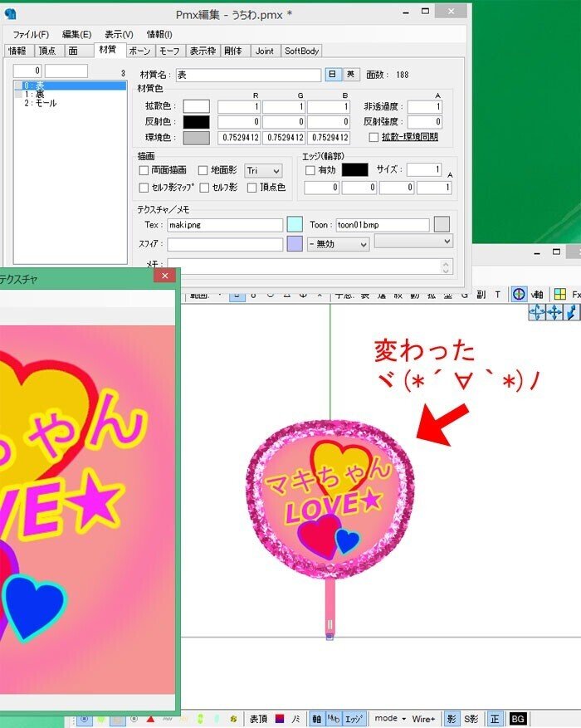Enable the セルフ影 checkbox
The image size is (581, 728).
pyautogui.click(x=204, y=188)
